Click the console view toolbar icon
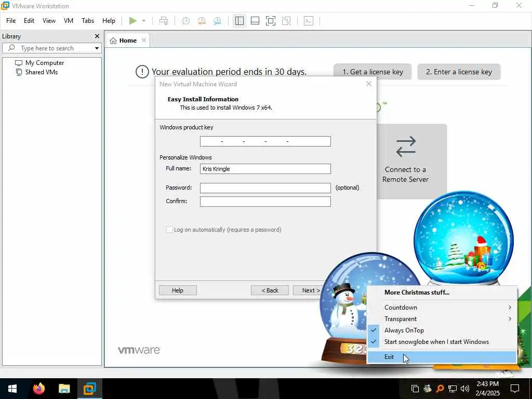 [309, 21]
